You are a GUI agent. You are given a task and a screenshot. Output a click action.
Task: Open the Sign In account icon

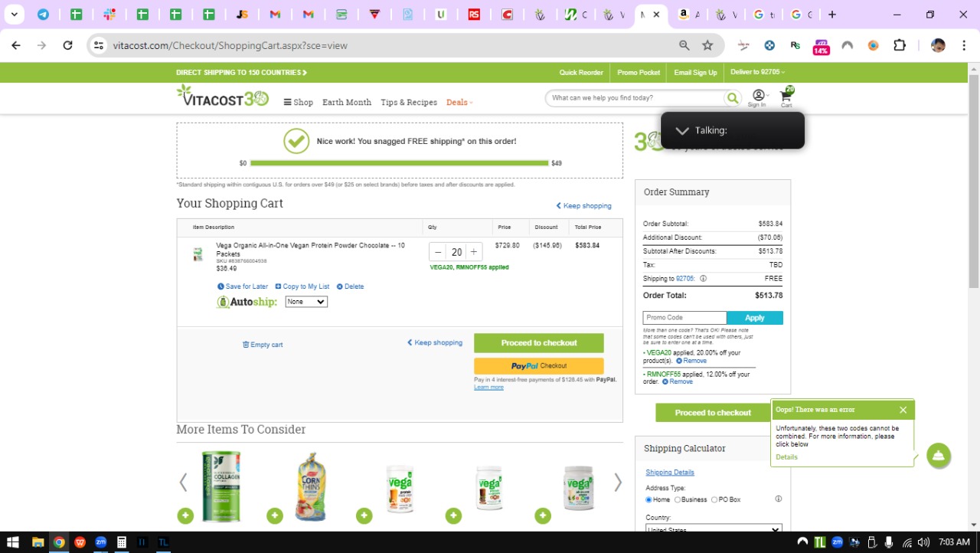click(757, 98)
